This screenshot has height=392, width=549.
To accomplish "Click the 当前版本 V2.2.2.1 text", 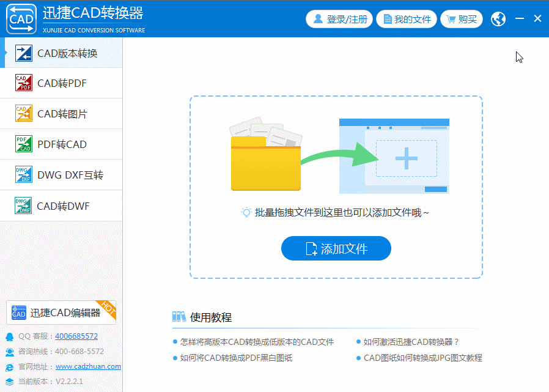I will [x=50, y=382].
